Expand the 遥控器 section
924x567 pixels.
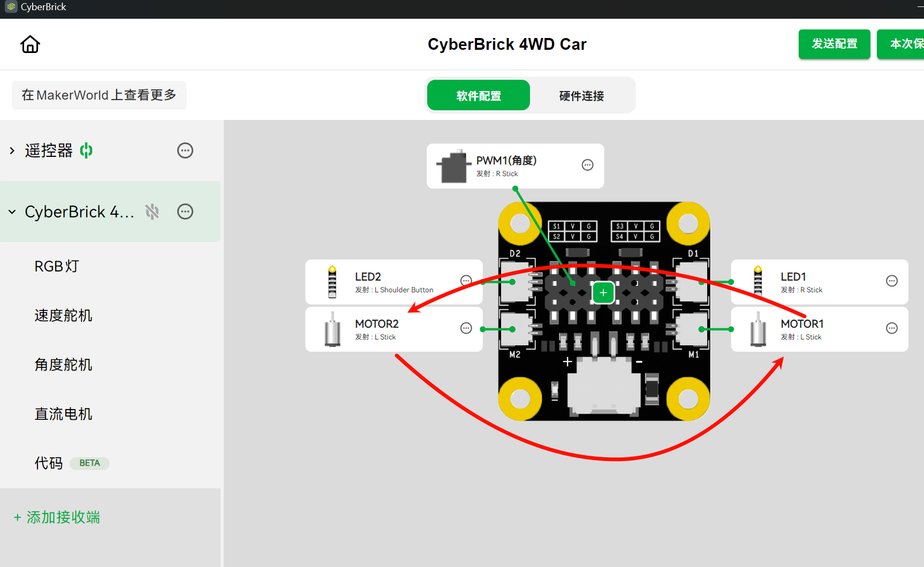coord(12,151)
